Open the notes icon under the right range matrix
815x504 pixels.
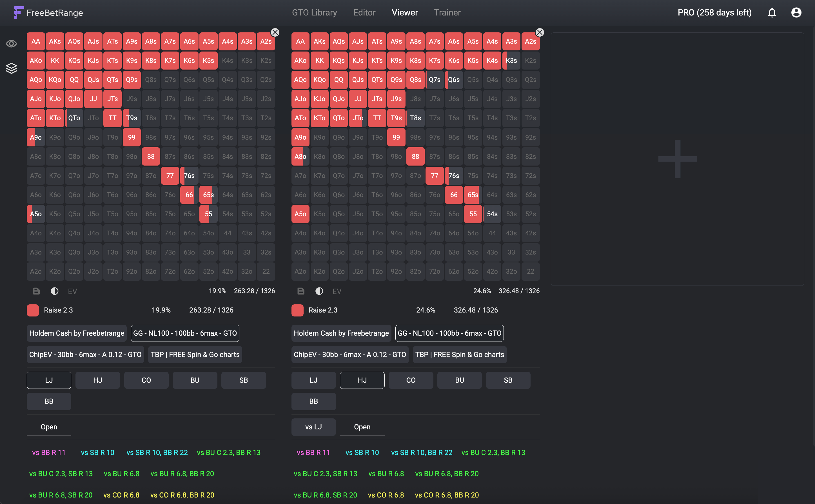301,291
